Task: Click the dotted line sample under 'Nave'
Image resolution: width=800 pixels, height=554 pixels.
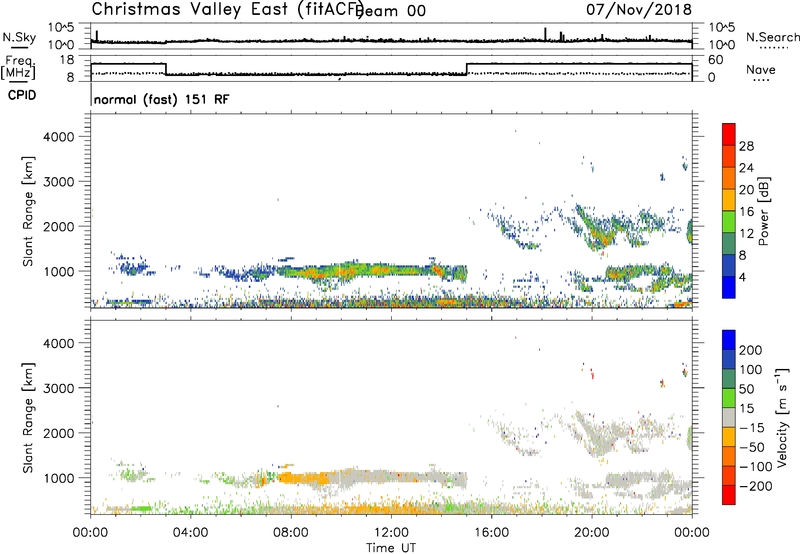Action: point(761,81)
